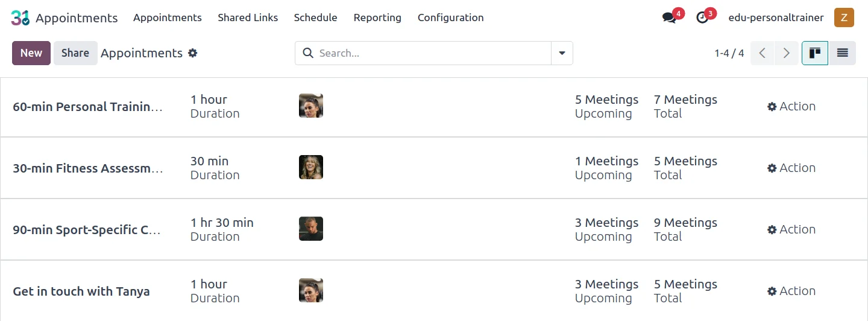Click the Share button
Image resolution: width=868 pixels, height=321 pixels.
[x=75, y=53]
